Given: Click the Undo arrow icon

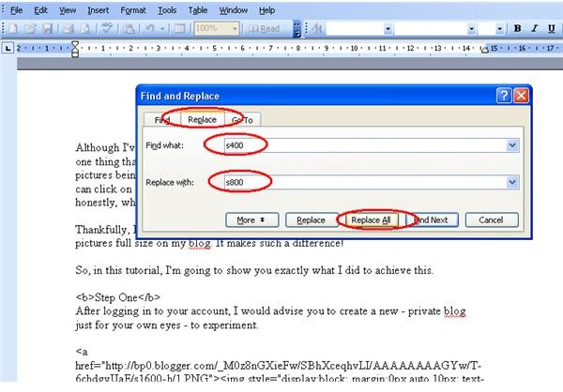Looking at the screenshot, I should [150, 28].
